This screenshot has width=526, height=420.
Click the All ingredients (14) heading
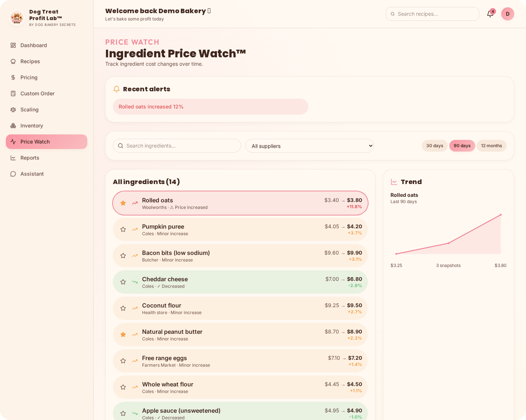coord(146,182)
